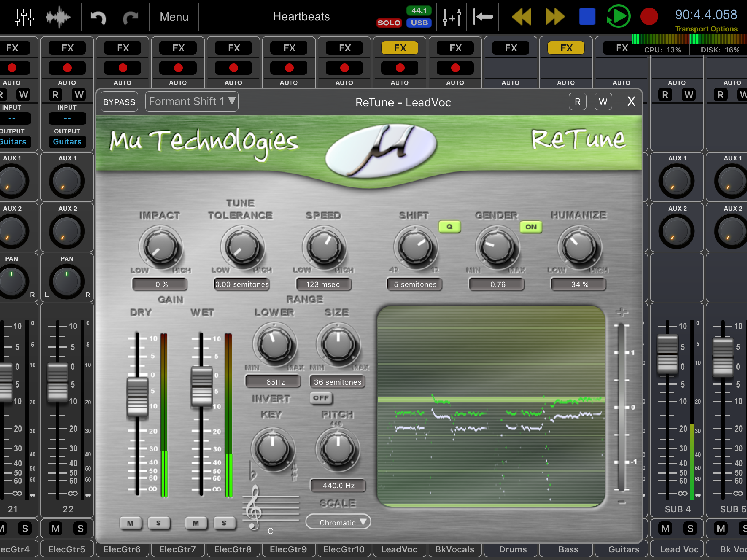Open channel 22 input selector
The height and width of the screenshot is (560, 747).
[x=67, y=118]
